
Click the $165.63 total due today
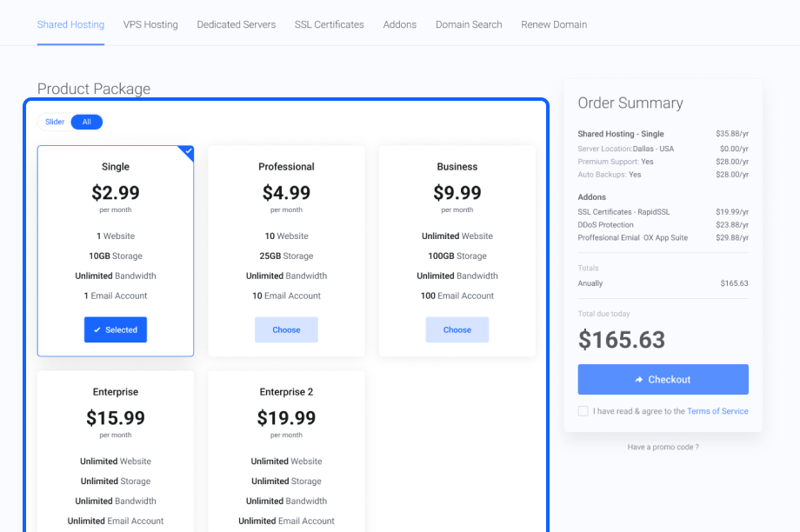(622, 340)
